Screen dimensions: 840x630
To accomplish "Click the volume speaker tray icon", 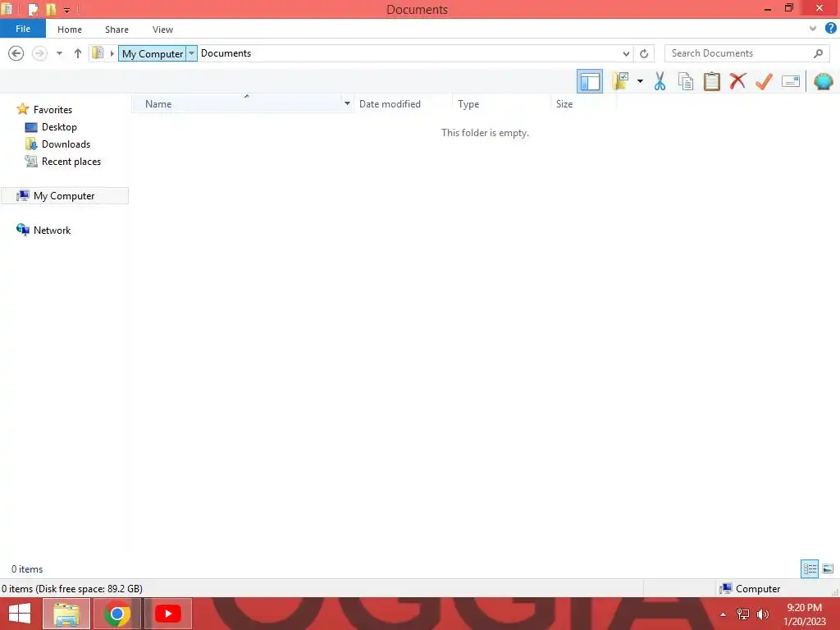I will tap(762, 614).
